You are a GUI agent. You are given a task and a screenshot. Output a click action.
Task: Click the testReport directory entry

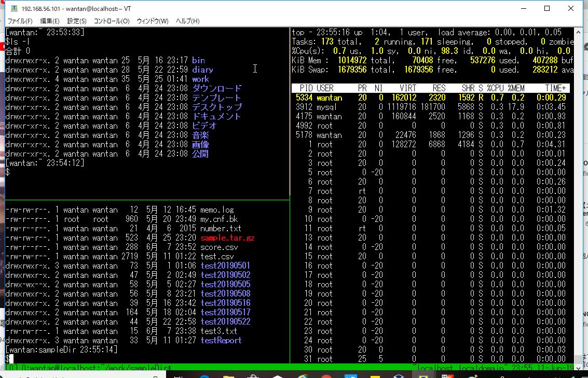click(x=221, y=341)
